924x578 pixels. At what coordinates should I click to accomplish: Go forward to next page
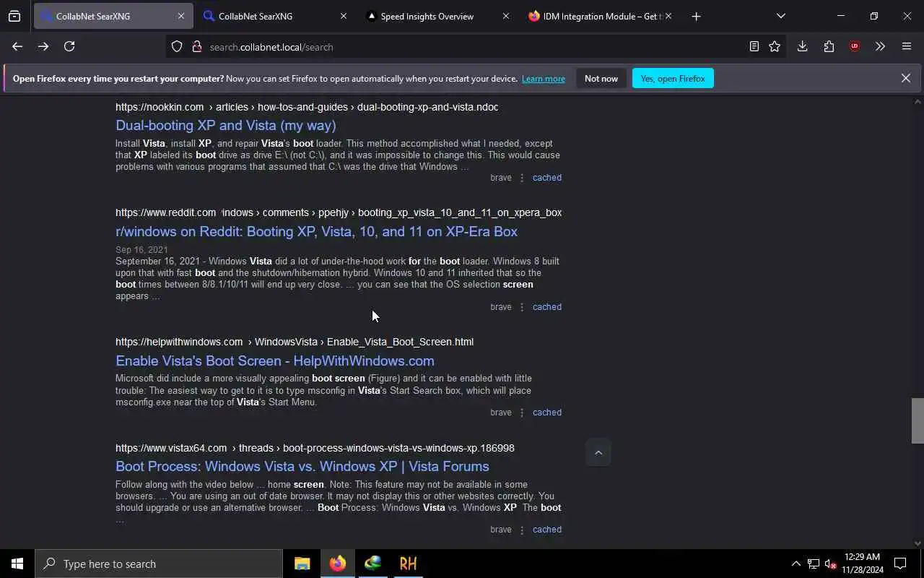click(x=43, y=46)
